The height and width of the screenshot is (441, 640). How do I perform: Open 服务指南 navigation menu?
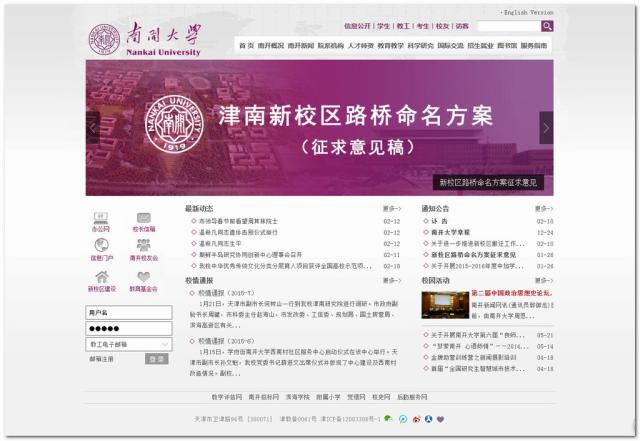pyautogui.click(x=533, y=46)
